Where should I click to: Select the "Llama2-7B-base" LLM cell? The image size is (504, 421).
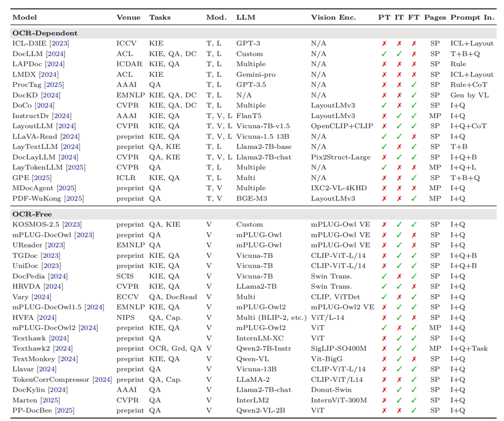264,147
